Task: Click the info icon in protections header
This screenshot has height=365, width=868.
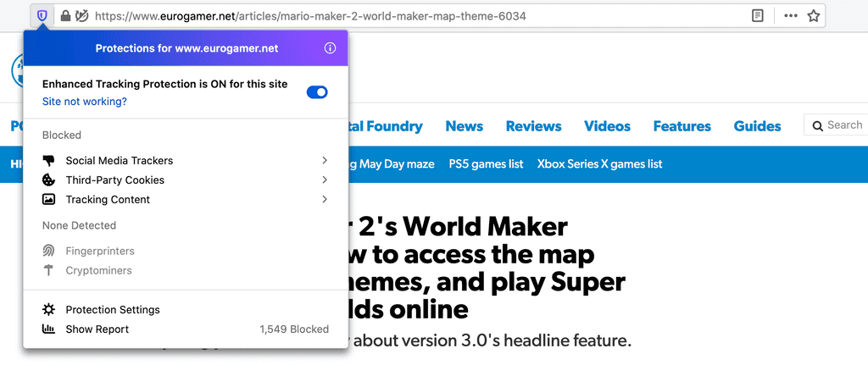Action: [x=330, y=48]
